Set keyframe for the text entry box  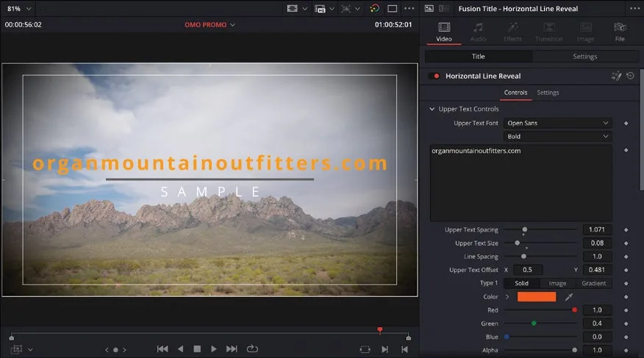click(x=626, y=150)
